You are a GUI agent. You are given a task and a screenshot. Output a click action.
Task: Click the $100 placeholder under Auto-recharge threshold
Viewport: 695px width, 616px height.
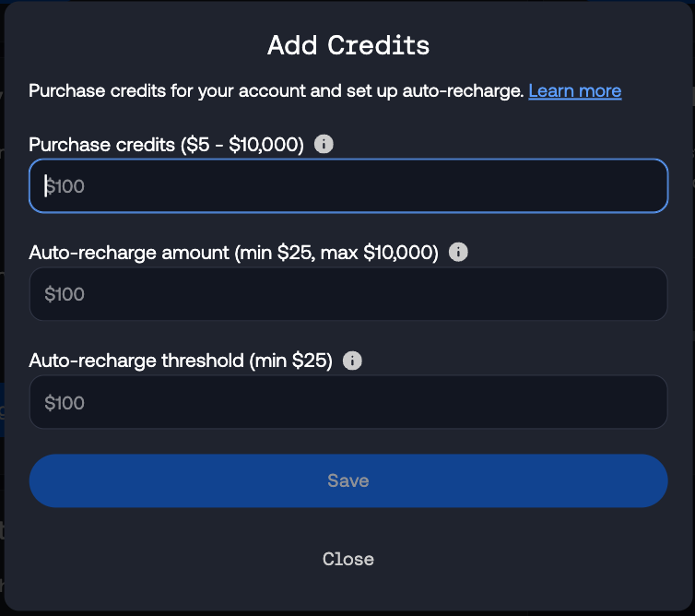click(65, 403)
